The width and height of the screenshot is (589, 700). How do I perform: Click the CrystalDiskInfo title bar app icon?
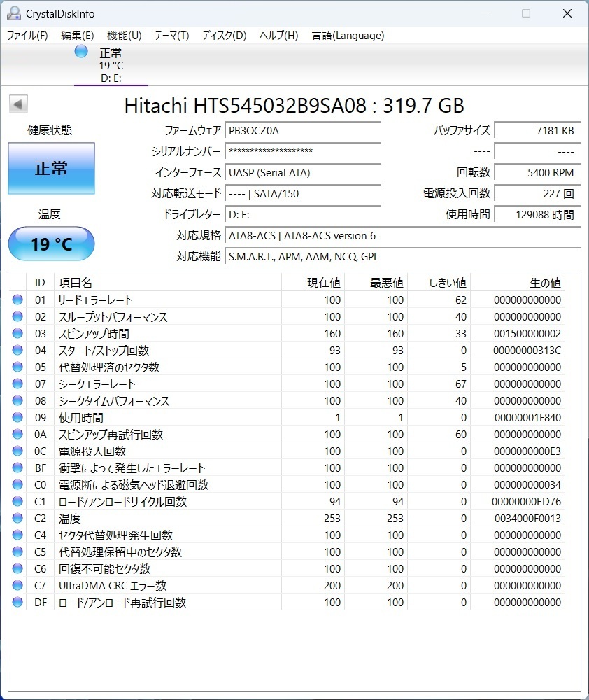pyautogui.click(x=13, y=13)
